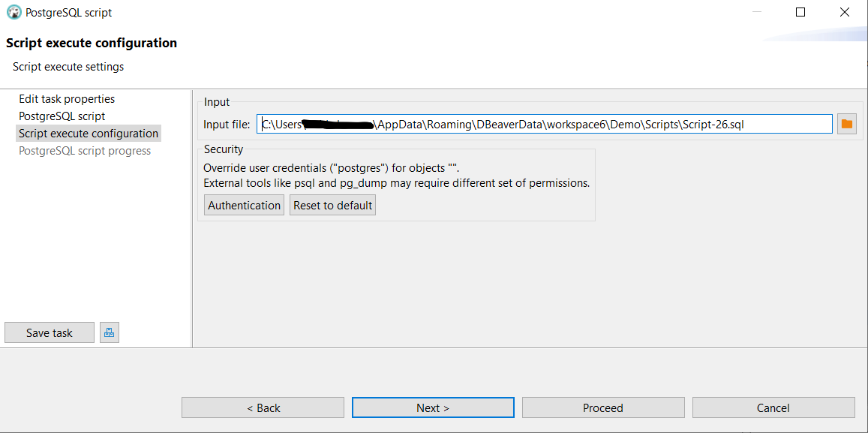Click the Authentication button

click(x=244, y=204)
